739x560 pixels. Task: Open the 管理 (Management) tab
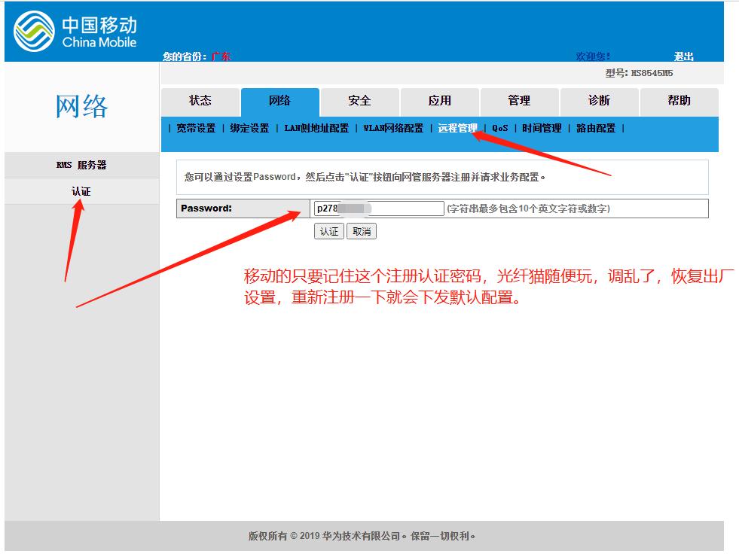coord(519,101)
